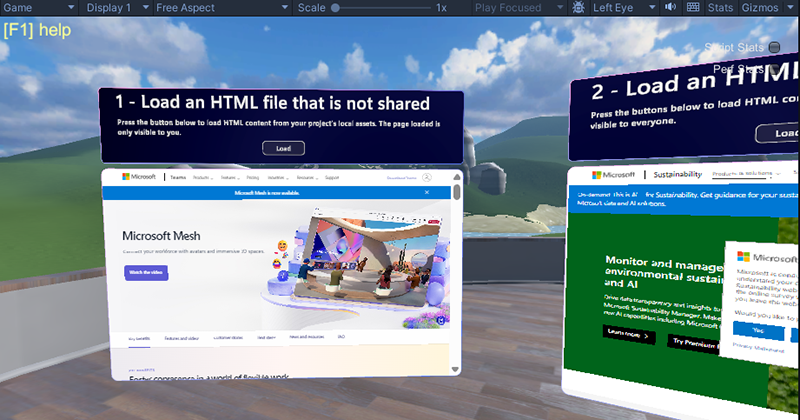Expand the Features menu on the Teams page
Image resolution: width=800 pixels, height=420 pixels.
click(230, 178)
